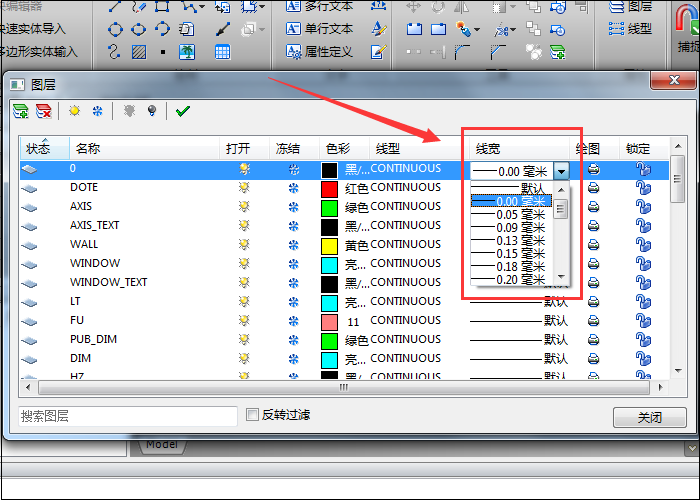Click the layer list horizontal scrollbar
Screen dimensions: 700x500
(344, 388)
